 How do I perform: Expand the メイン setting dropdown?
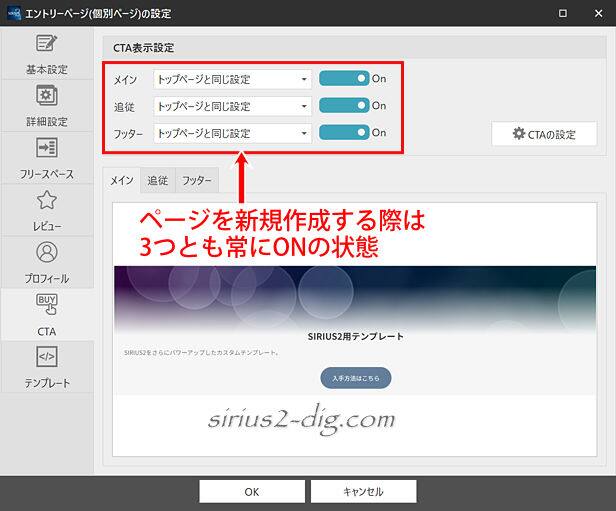coord(232,79)
